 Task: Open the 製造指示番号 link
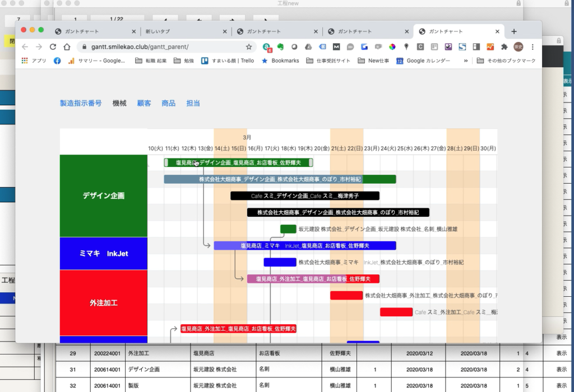click(x=81, y=103)
